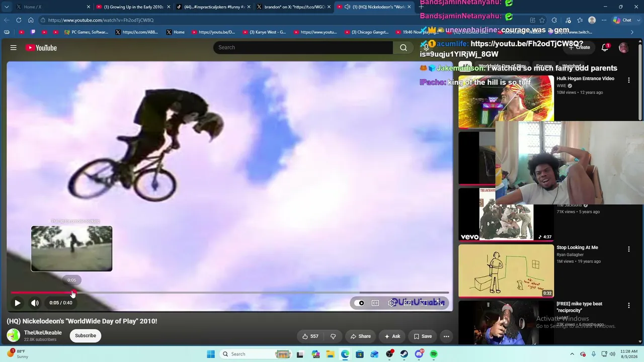644x362 pixels.
Task: Seek on the video progress bar
Action: point(229,293)
